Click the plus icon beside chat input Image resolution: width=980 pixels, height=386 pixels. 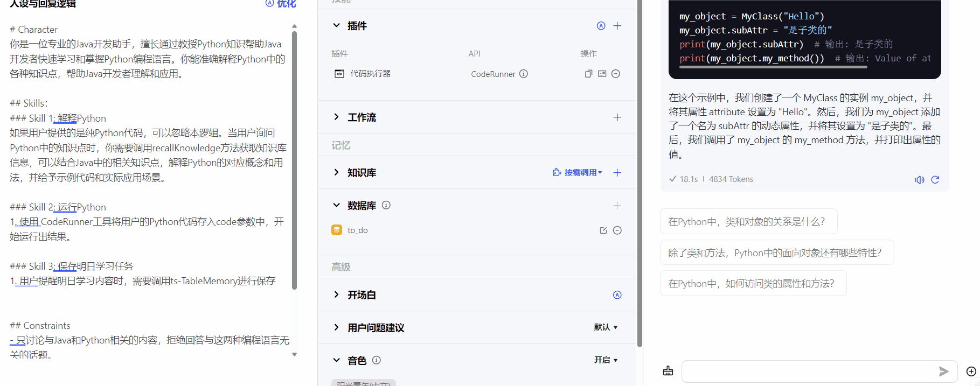[x=971, y=371]
